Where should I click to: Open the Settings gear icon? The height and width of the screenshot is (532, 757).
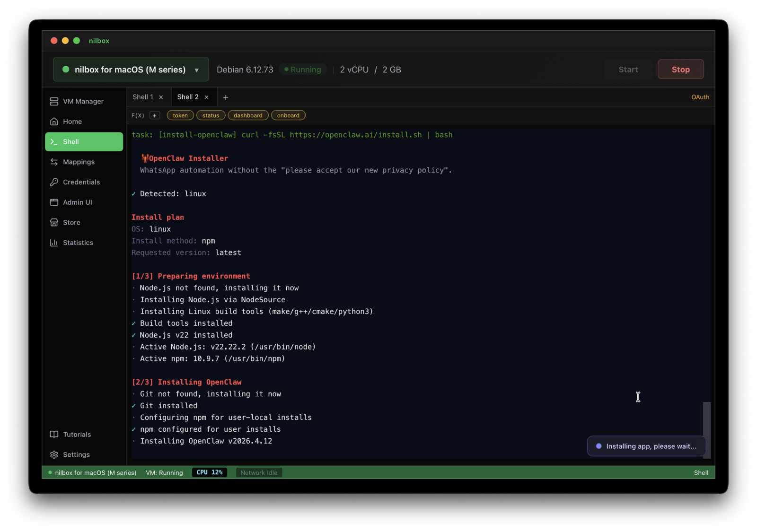[x=54, y=454]
